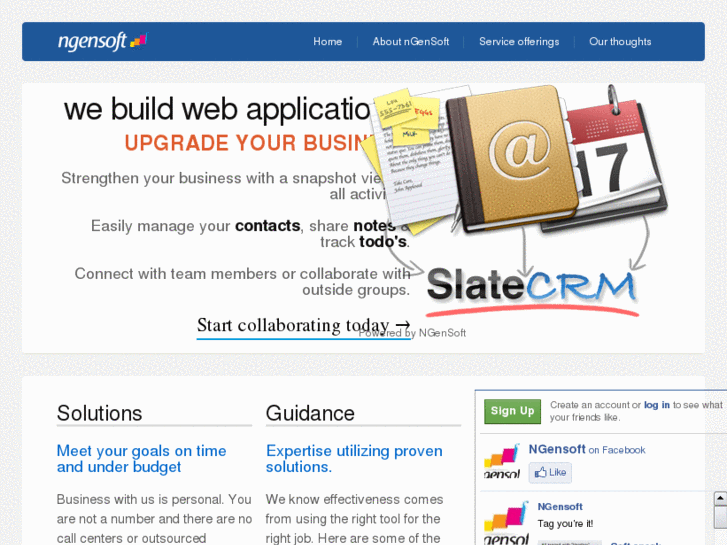Click Powered by NGenSoft text
Viewport: 727px width, 545px height.
pyautogui.click(x=412, y=333)
